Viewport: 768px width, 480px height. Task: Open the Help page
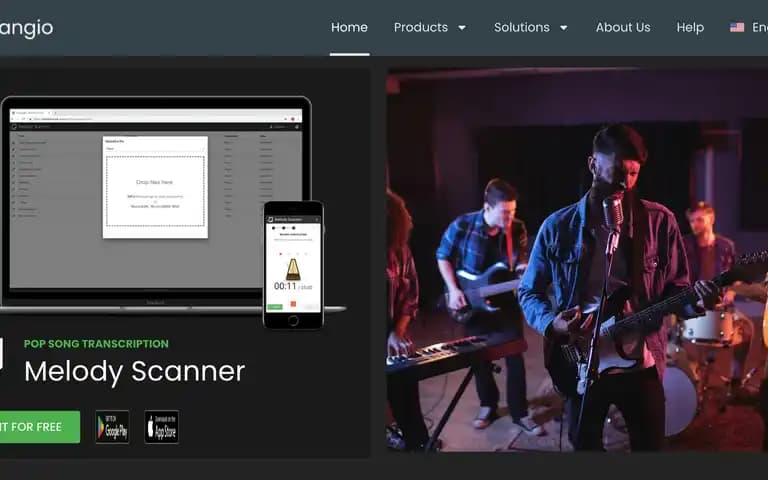[x=690, y=27]
